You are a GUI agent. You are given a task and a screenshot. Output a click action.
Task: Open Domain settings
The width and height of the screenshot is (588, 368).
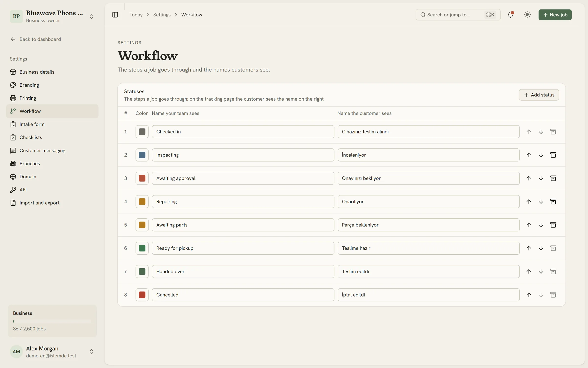pyautogui.click(x=52, y=177)
